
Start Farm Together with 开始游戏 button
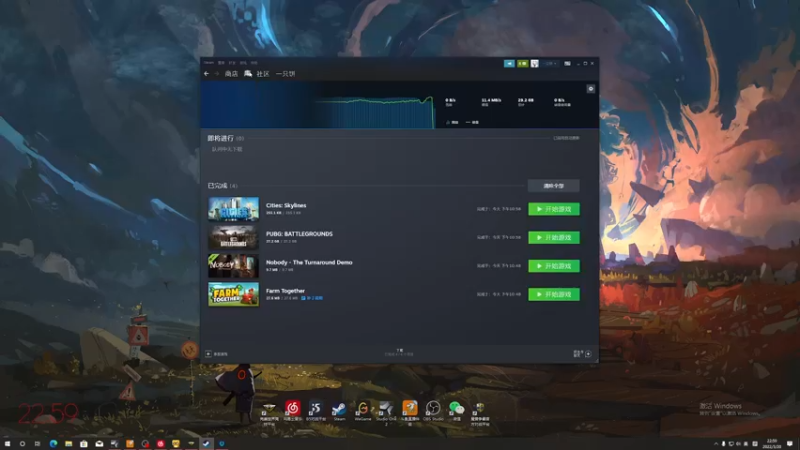pos(554,294)
